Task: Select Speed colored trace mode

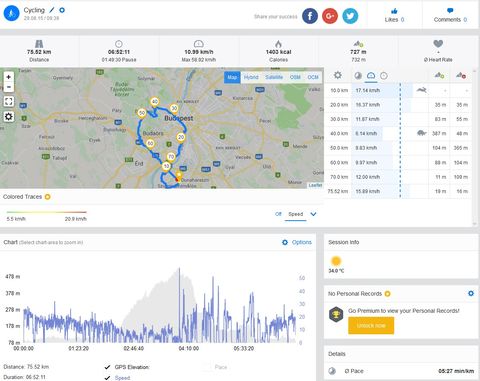Action: (296, 214)
